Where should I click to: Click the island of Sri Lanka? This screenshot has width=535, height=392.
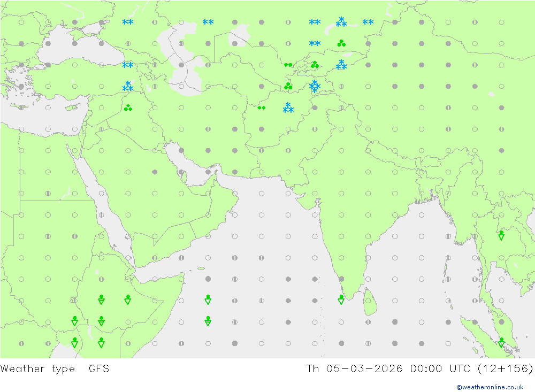coord(370,303)
